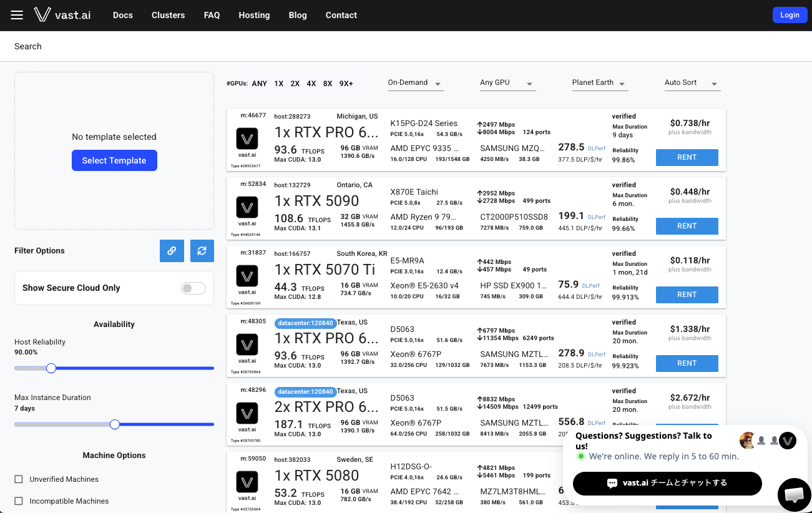Viewport: 812px width, 513px height.
Task: Go to vast.ai home via logo
Action: coord(62,15)
